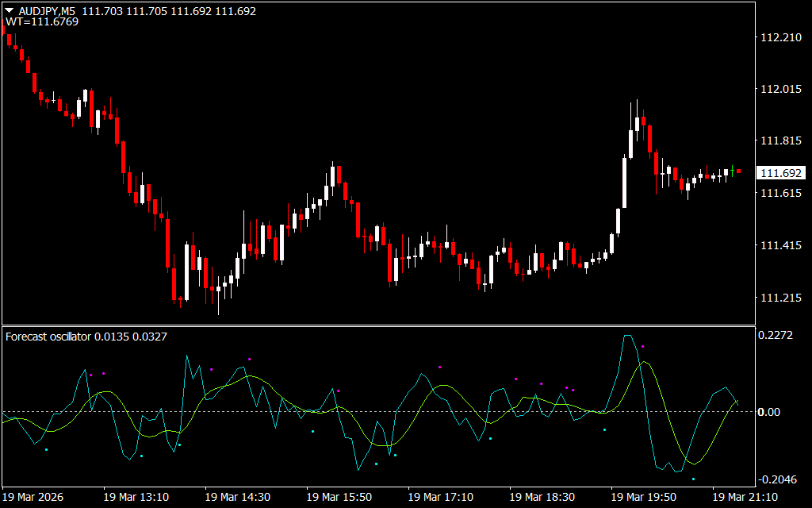Click the 19 Mar 17:10 time label
The height and width of the screenshot is (508, 812).
[440, 497]
